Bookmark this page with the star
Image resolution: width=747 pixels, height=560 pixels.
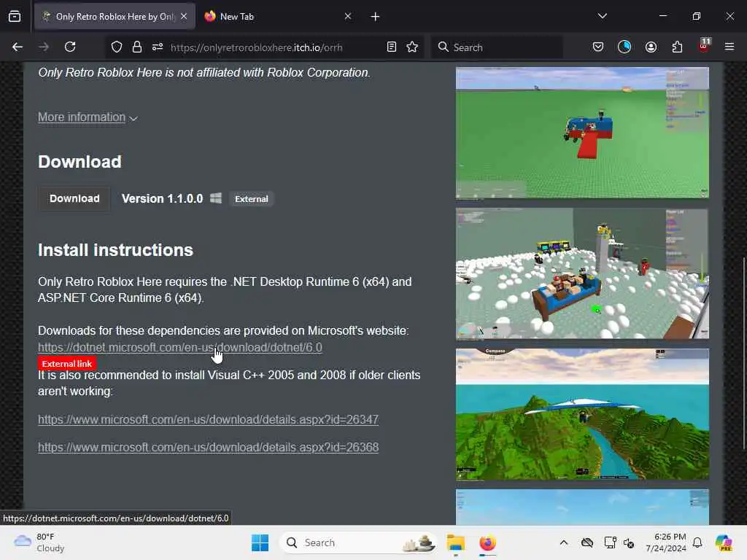(x=412, y=47)
